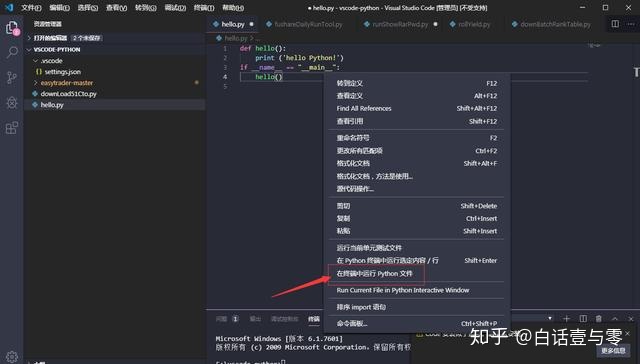Choose 复制 in the context menu
640x364 pixels.
[x=416, y=218]
